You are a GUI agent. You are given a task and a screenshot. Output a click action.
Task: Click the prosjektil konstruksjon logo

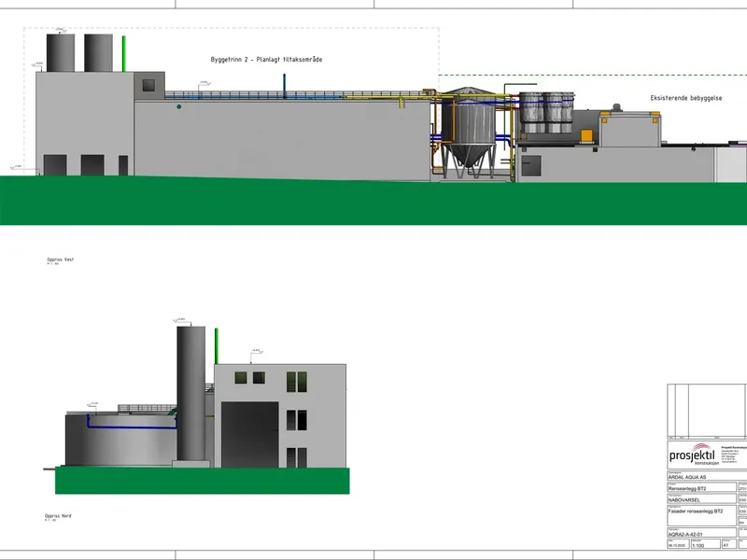(693, 455)
